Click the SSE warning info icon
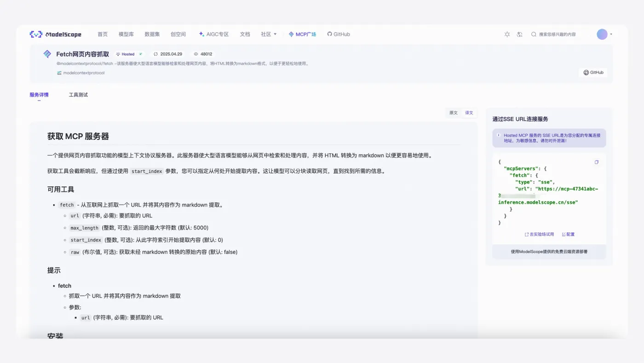 pyautogui.click(x=499, y=135)
